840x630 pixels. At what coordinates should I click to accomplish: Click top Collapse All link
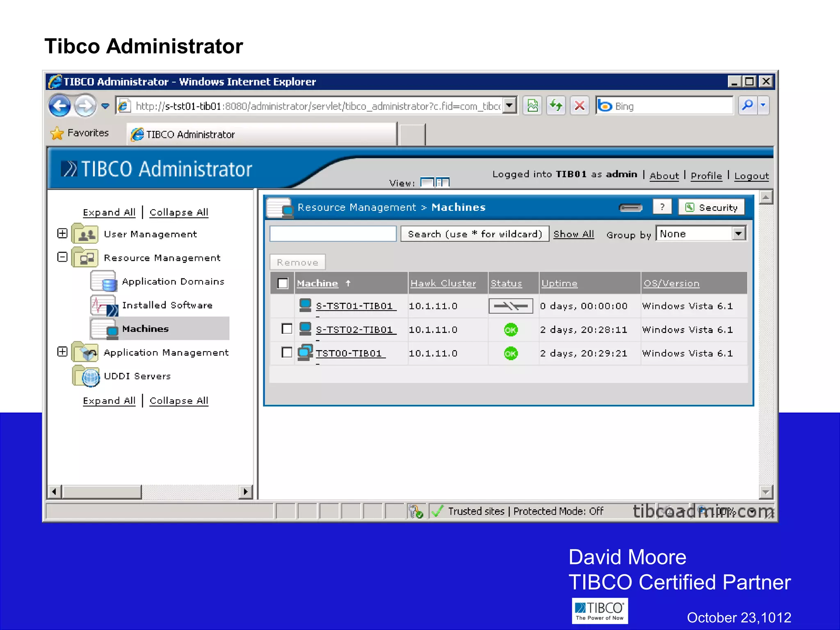point(179,212)
